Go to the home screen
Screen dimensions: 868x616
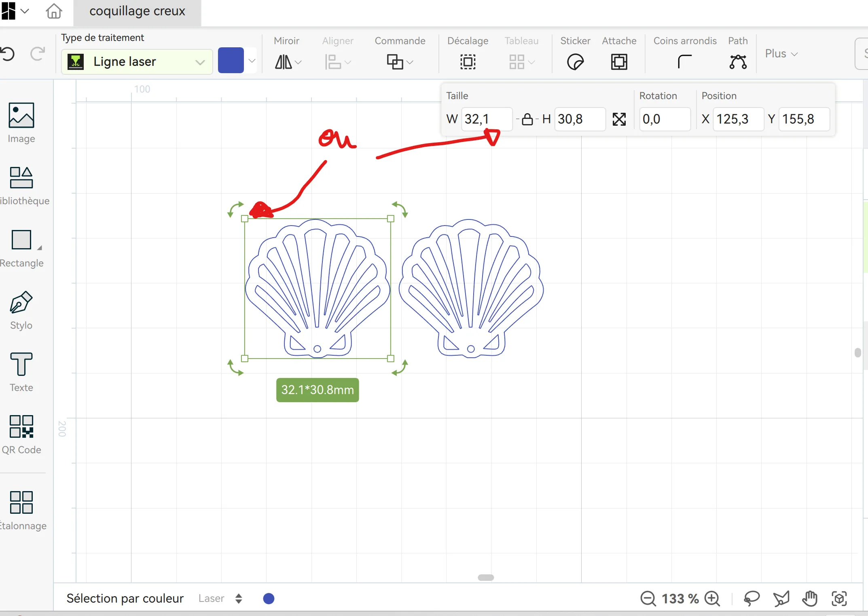point(53,11)
